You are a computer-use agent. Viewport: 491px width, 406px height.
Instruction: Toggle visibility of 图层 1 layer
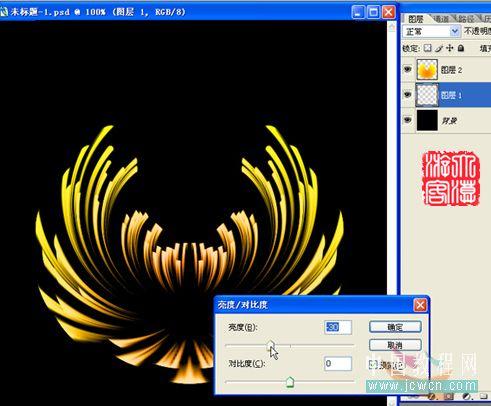pyautogui.click(x=408, y=95)
